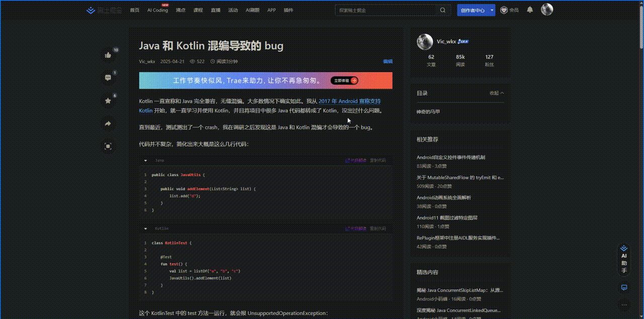Viewport: 644px width, 319px height.
Task: Click 复制代码 on the Java snippet
Action: [x=377, y=160]
